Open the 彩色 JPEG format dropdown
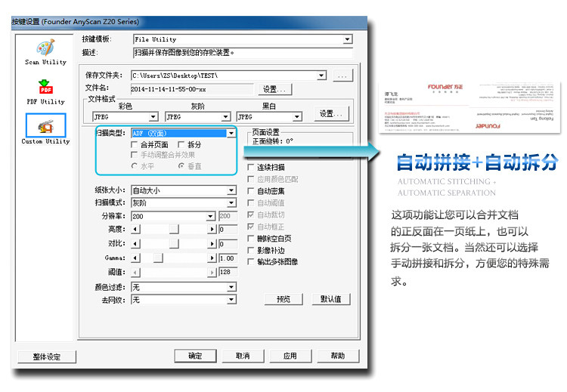 coord(153,117)
